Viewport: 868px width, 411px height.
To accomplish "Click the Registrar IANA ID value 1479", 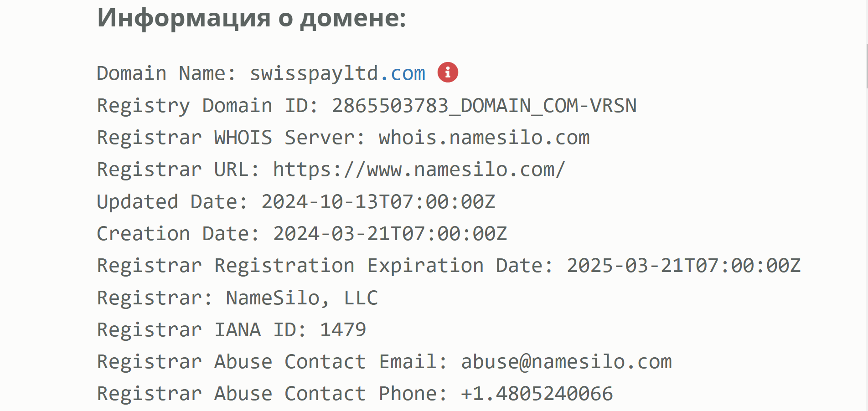I will click(x=343, y=330).
